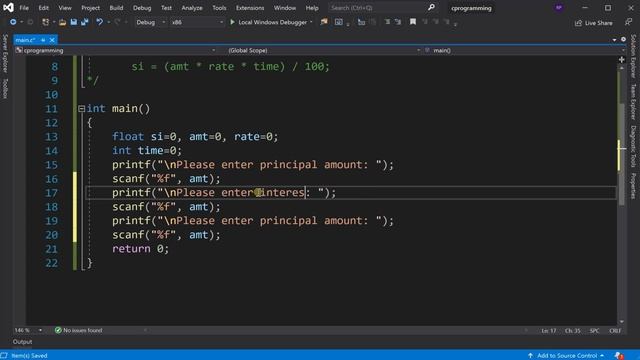
Task: Open the Project menu
Action: pyautogui.click(x=90, y=8)
